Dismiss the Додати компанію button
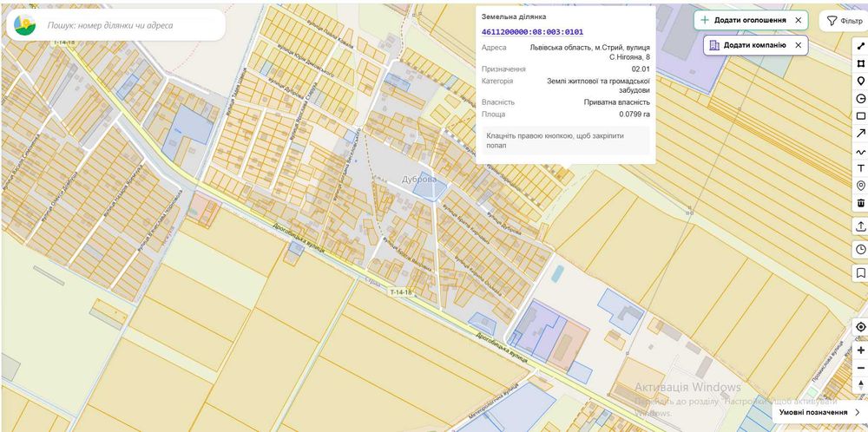 click(798, 45)
